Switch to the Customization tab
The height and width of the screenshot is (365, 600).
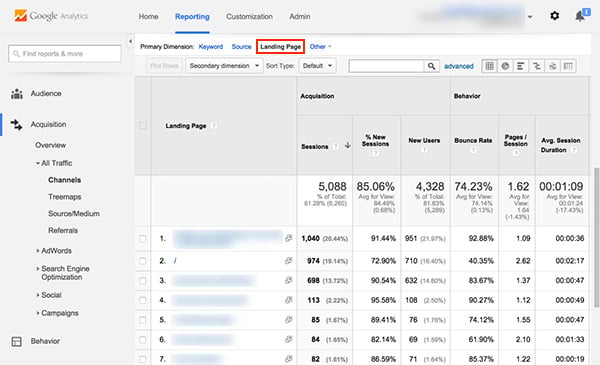[x=249, y=16]
